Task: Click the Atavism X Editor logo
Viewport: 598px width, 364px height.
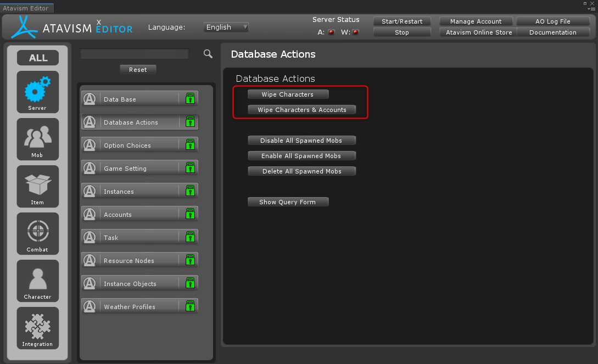Action: pyautogui.click(x=72, y=27)
